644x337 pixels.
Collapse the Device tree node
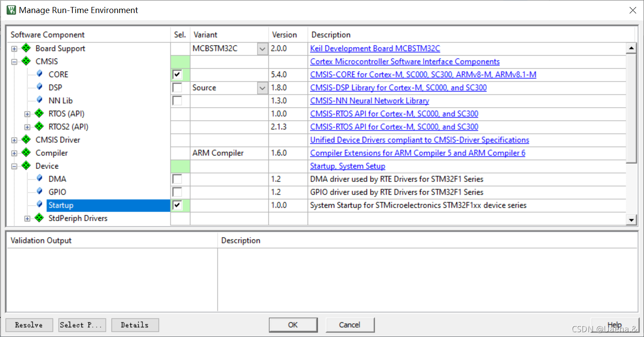[14, 166]
